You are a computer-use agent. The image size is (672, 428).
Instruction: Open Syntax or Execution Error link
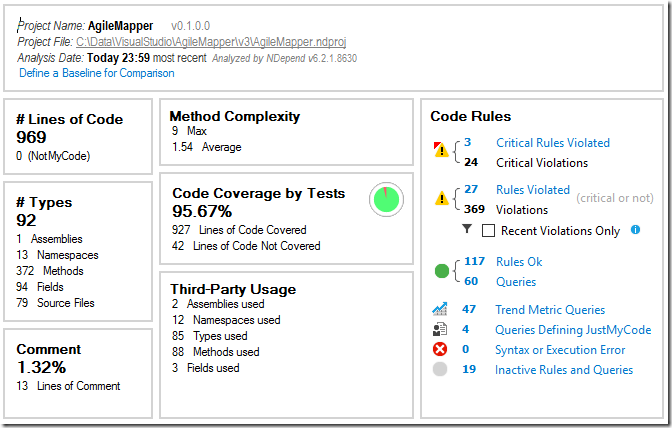560,350
